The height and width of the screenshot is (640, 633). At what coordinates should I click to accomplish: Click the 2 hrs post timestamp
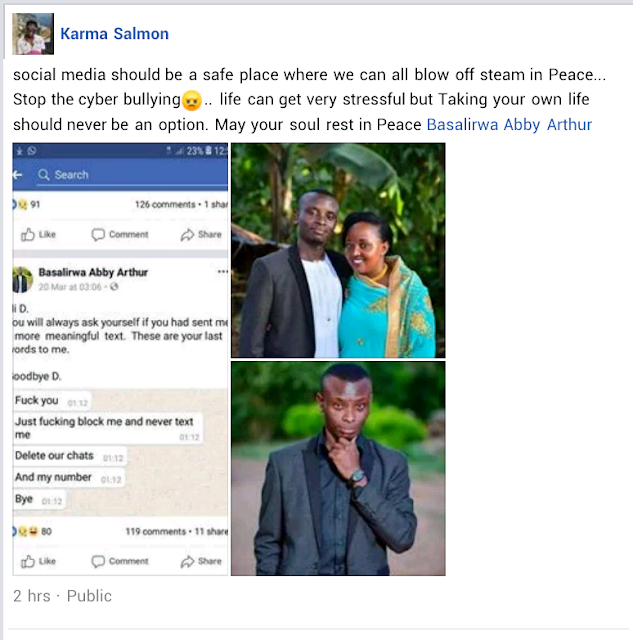[x=32, y=596]
